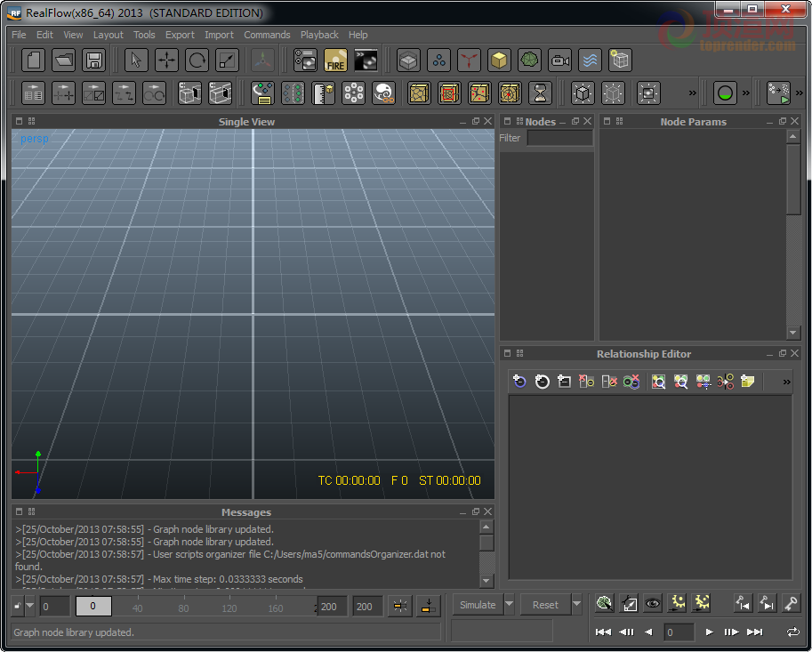The width and height of the screenshot is (812, 652).
Task: Click the yellow cube object icon
Action: pyautogui.click(x=499, y=60)
